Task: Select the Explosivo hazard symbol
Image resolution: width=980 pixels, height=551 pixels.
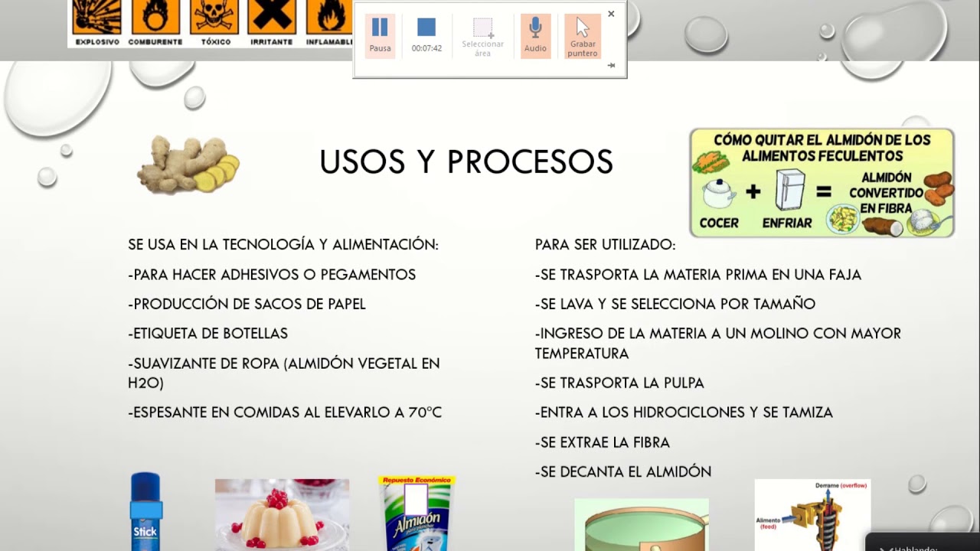Action: click(x=97, y=22)
